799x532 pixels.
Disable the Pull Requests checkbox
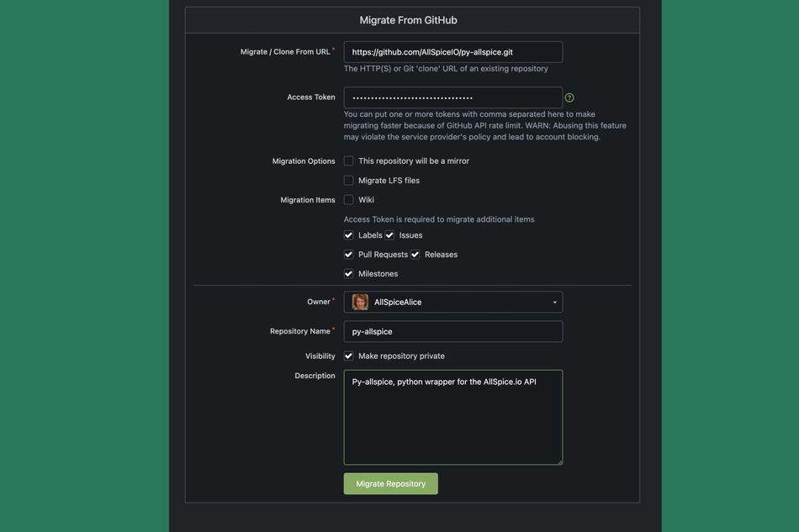pos(348,255)
